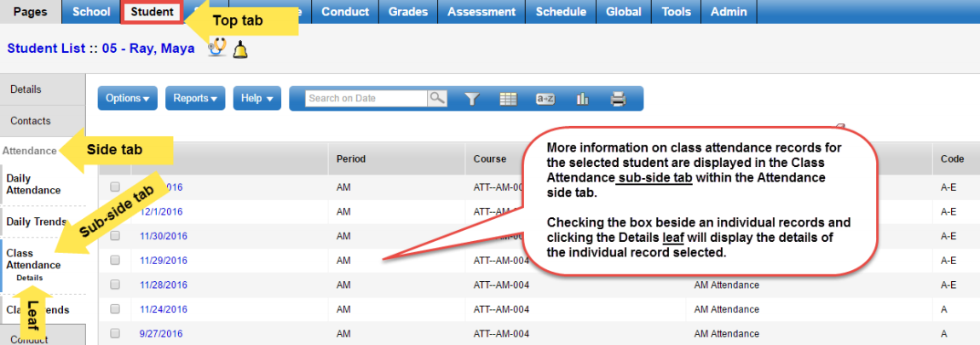Image resolution: width=980 pixels, height=345 pixels.
Task: Open the field set table icon
Action: pos(508,99)
